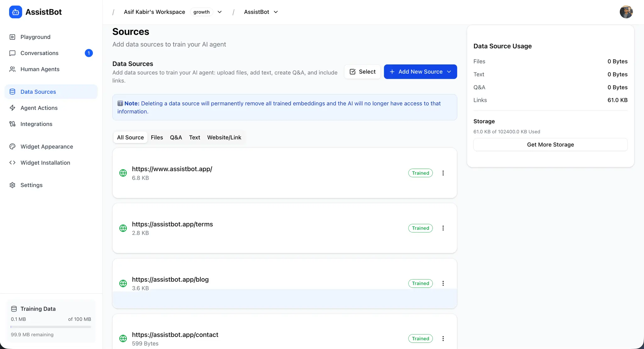The image size is (644, 349).
Task: Go to Human Agents page
Action: point(51,69)
